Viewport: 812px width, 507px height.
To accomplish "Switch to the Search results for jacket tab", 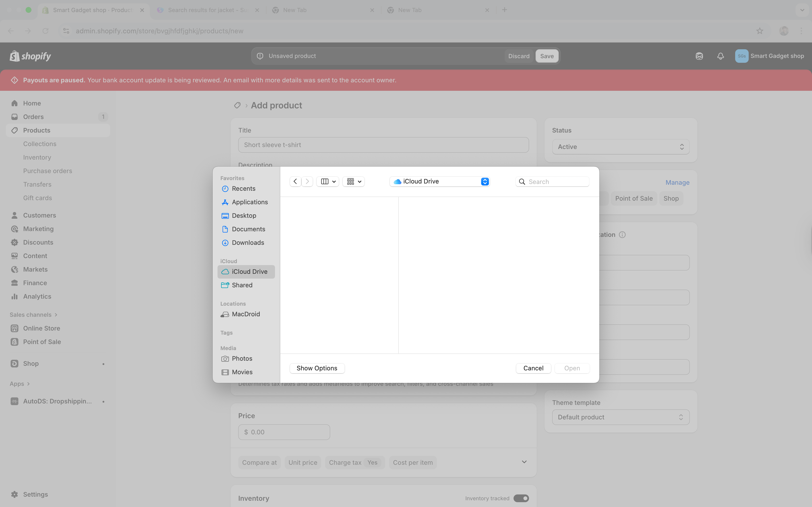I will (207, 10).
